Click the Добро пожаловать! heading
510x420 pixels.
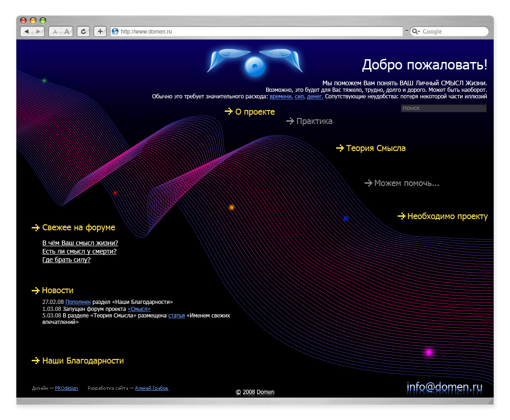pos(425,65)
